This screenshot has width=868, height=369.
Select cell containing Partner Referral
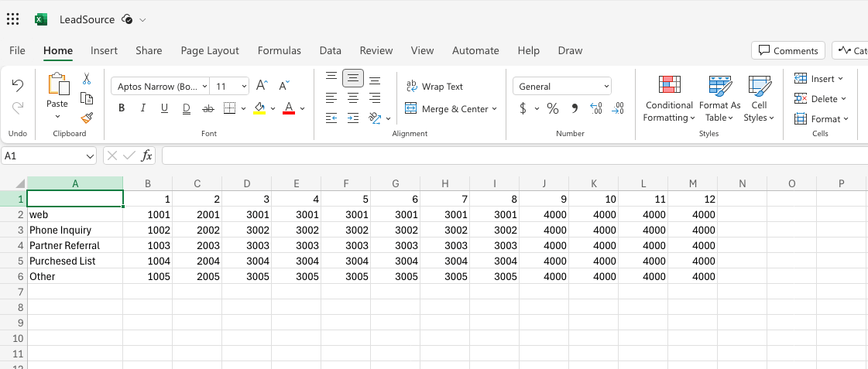pyautogui.click(x=75, y=245)
